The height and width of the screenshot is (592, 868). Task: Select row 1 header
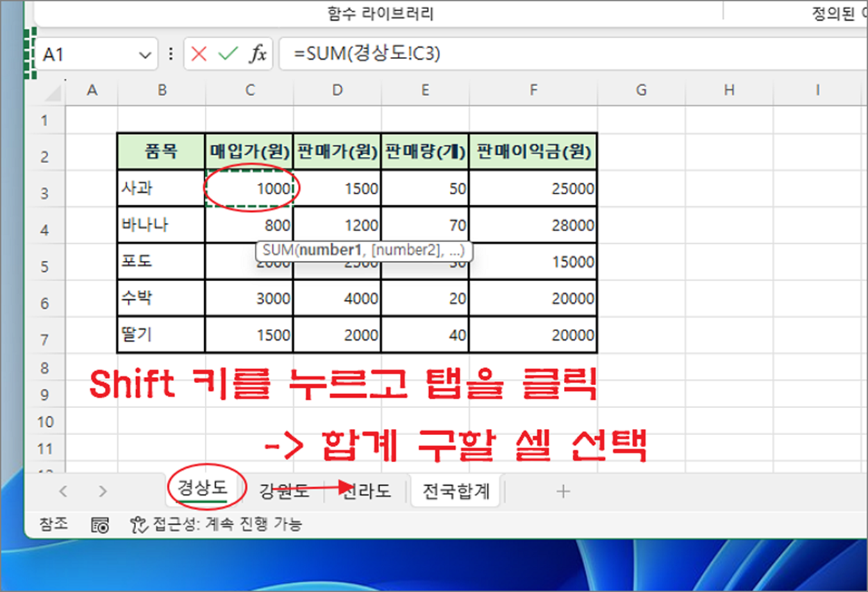[45, 121]
